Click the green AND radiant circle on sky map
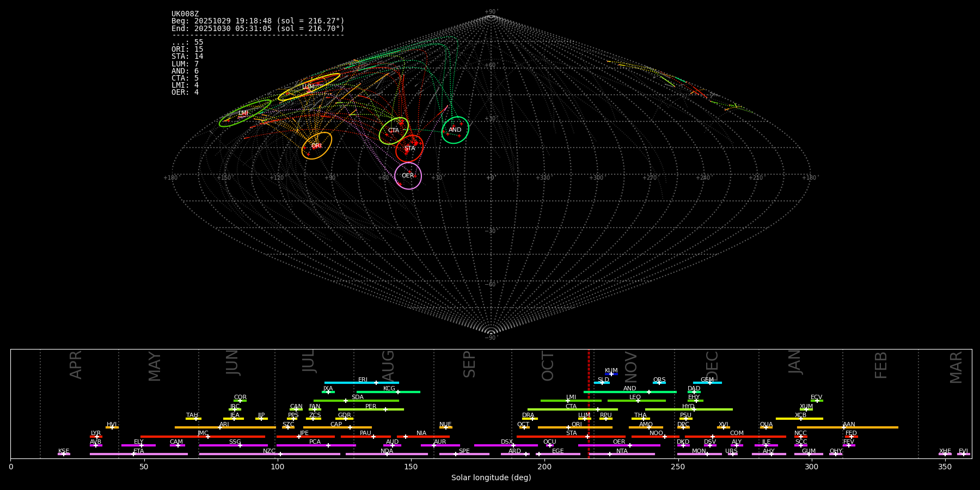Viewport: 980px width, 490px height. (x=455, y=130)
